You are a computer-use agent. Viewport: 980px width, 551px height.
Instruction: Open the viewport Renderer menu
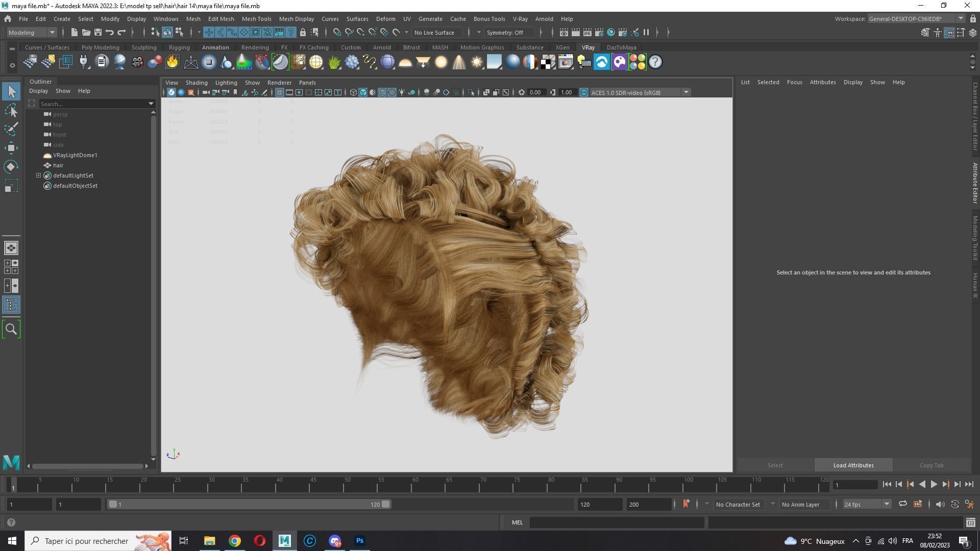(279, 82)
